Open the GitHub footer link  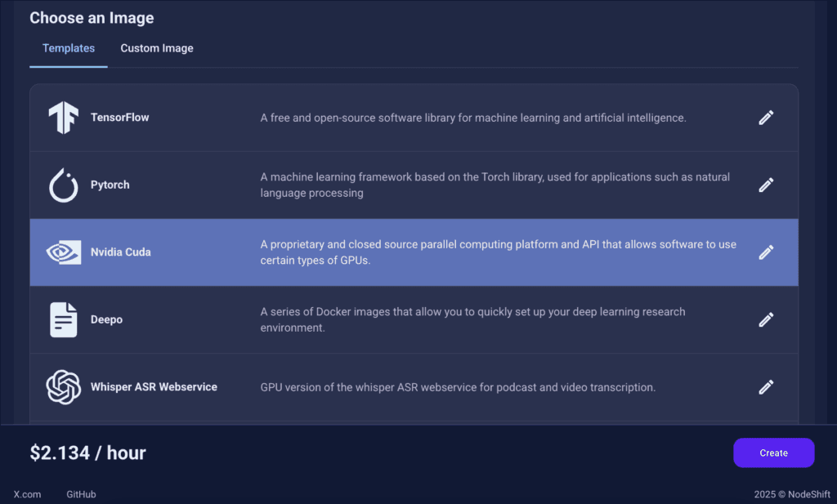pyautogui.click(x=81, y=494)
